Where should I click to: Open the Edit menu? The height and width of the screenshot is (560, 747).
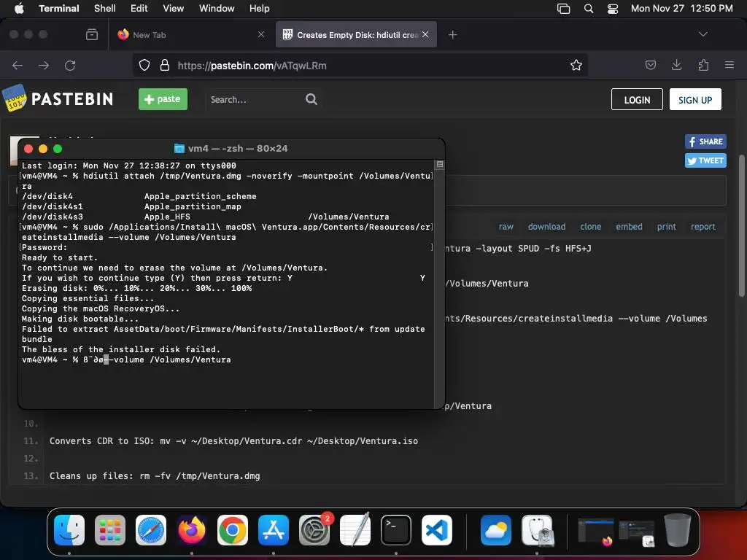pyautogui.click(x=139, y=8)
